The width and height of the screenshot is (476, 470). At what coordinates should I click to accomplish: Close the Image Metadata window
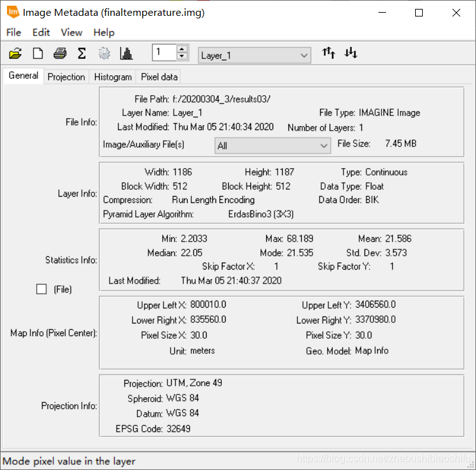tap(456, 13)
